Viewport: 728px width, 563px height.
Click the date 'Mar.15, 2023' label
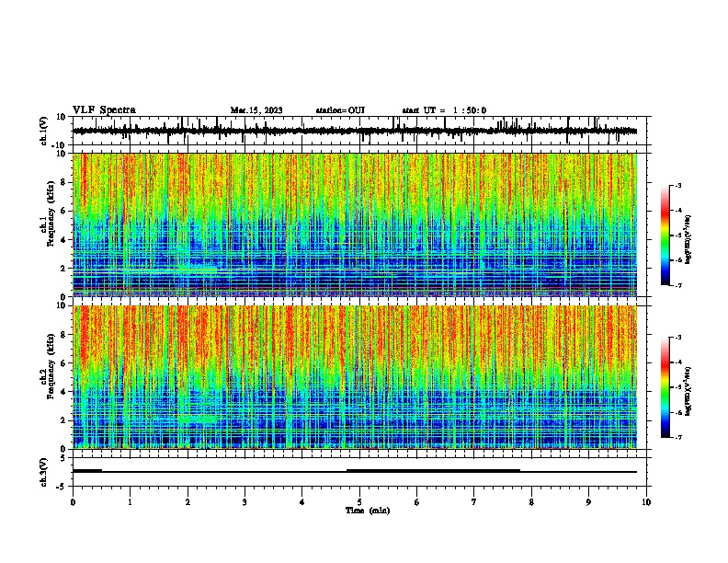click(x=256, y=110)
